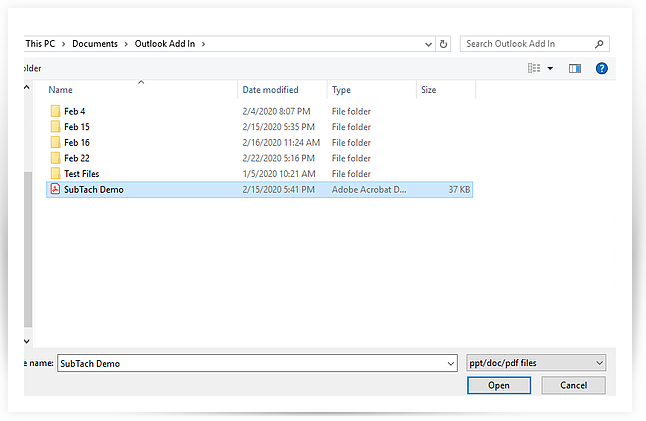The image size is (646, 421).
Task: Click the SubTach Demo PDF icon
Action: (55, 189)
